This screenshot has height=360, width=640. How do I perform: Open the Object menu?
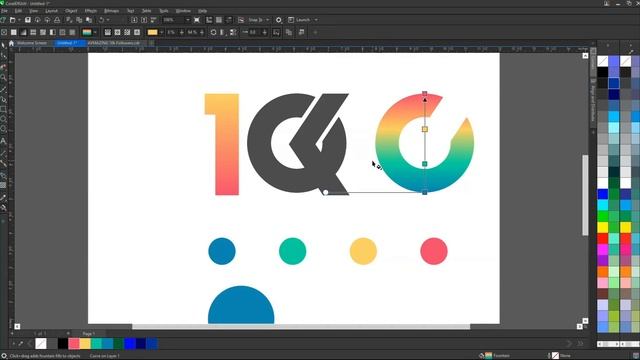coord(71,11)
